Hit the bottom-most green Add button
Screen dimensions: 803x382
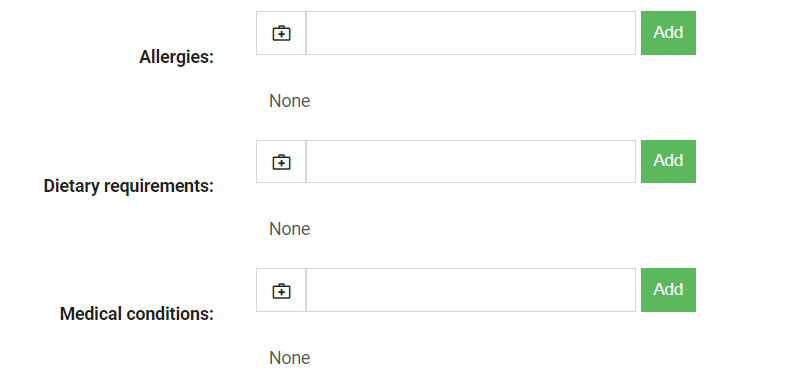coord(668,290)
